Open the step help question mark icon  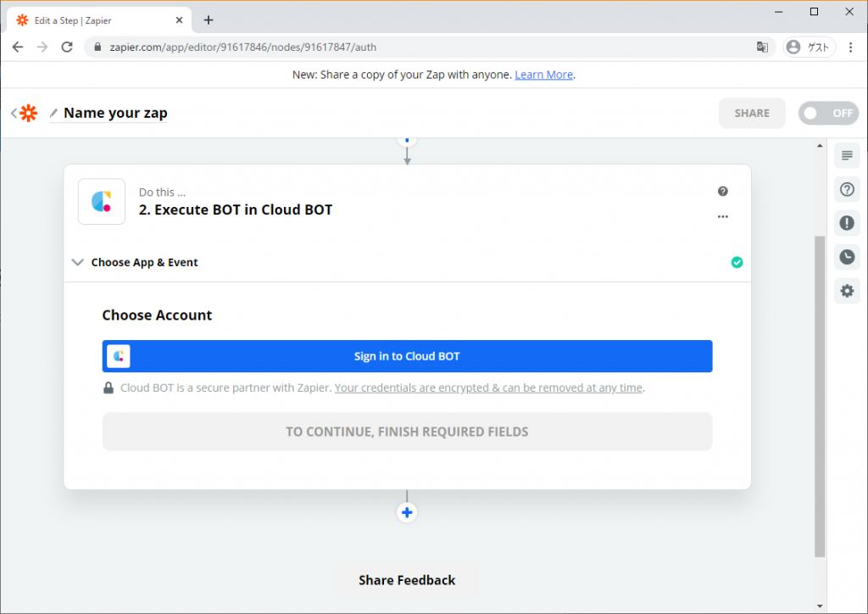click(x=722, y=191)
